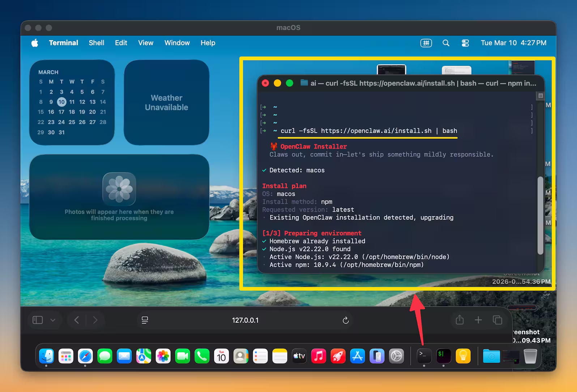Click the Spotlight search icon in menu bar
577x392 pixels.
coord(446,43)
